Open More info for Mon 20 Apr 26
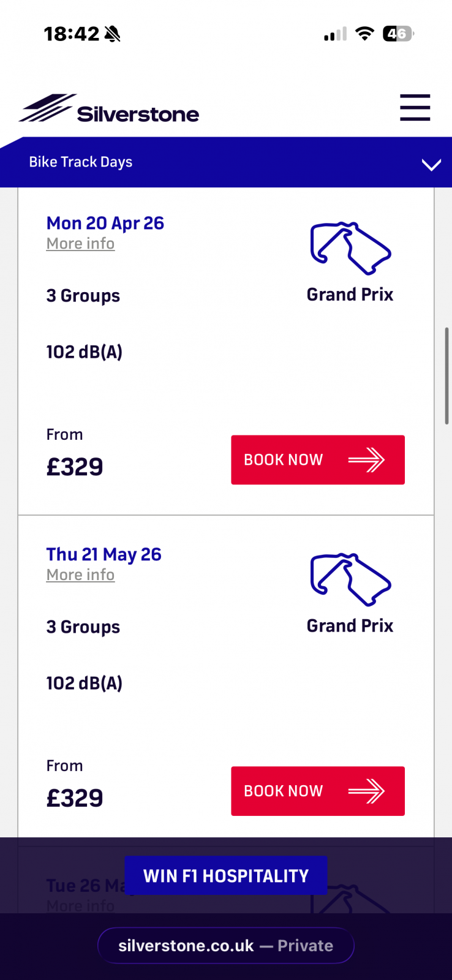 (x=80, y=244)
